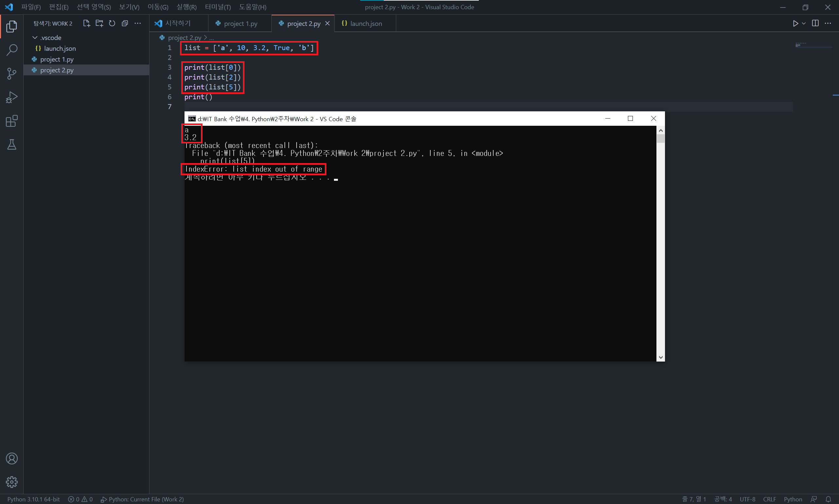Open the Search view in activity bar
This screenshot has height=504, width=839.
coord(11,50)
